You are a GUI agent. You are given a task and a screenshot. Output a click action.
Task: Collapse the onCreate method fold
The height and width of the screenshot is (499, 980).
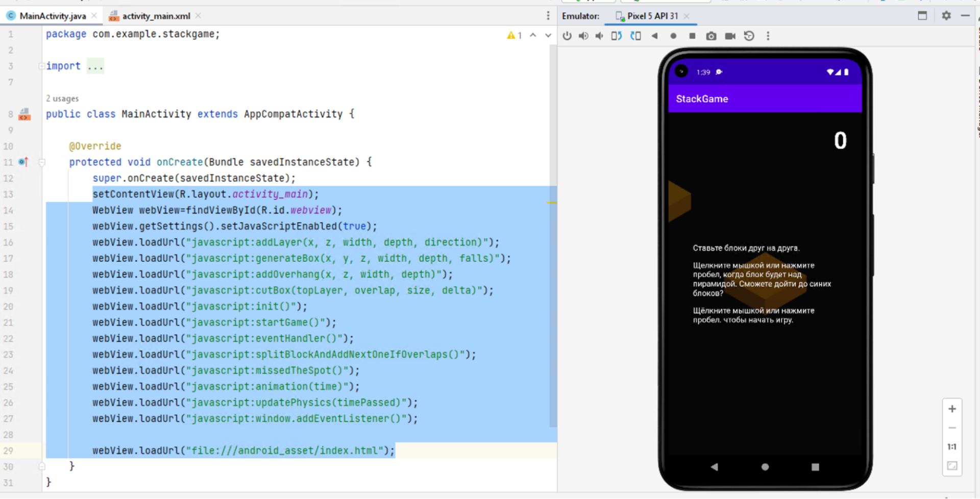coord(42,162)
